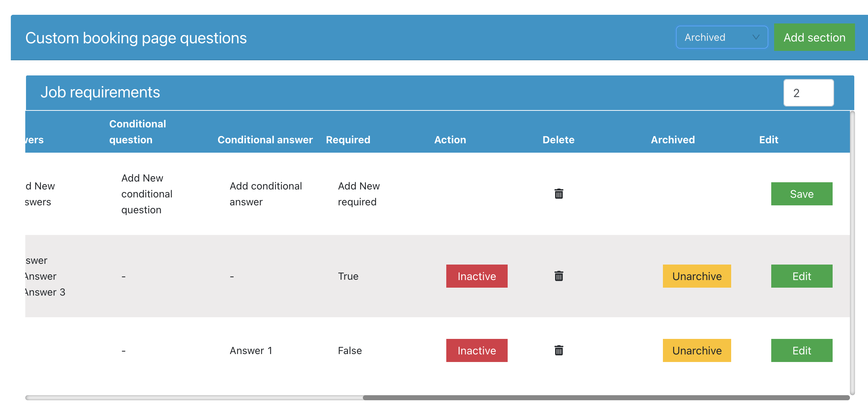Edit the Answer 1 conditional question

(x=802, y=350)
